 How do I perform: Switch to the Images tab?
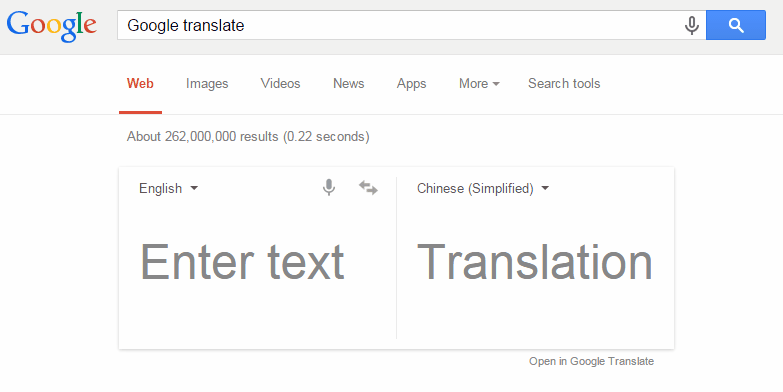click(x=207, y=83)
